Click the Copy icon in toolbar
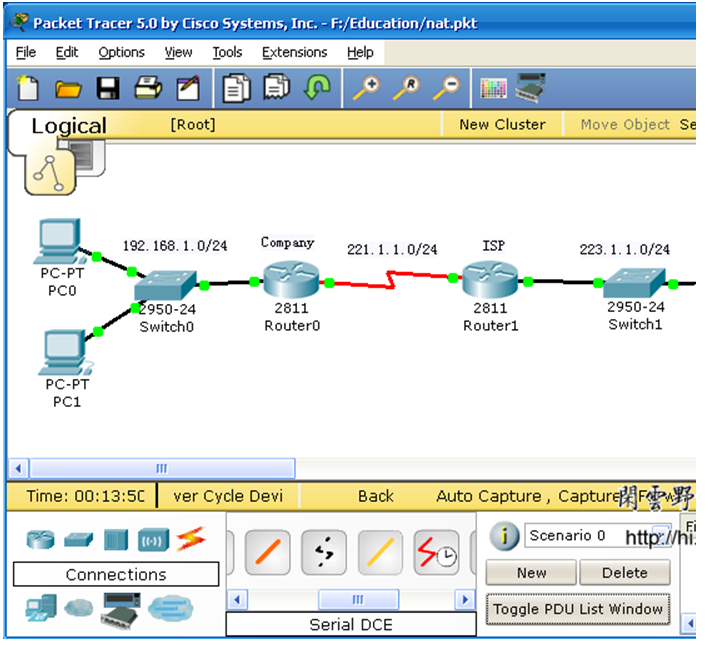The image size is (709, 645). pos(236,88)
